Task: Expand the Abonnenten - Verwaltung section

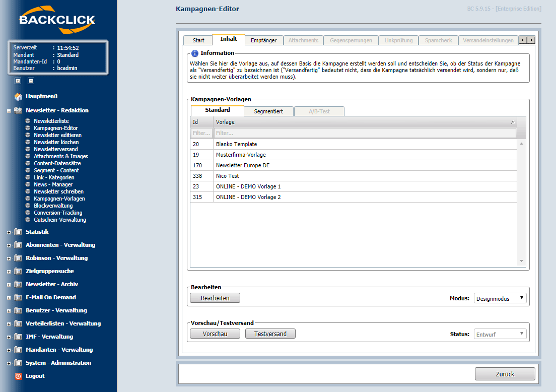Action: 9,245
